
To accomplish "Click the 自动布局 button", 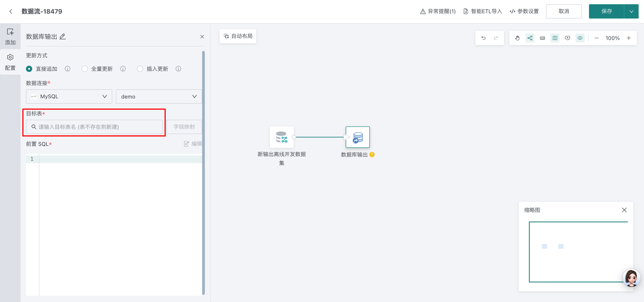I will tap(238, 36).
